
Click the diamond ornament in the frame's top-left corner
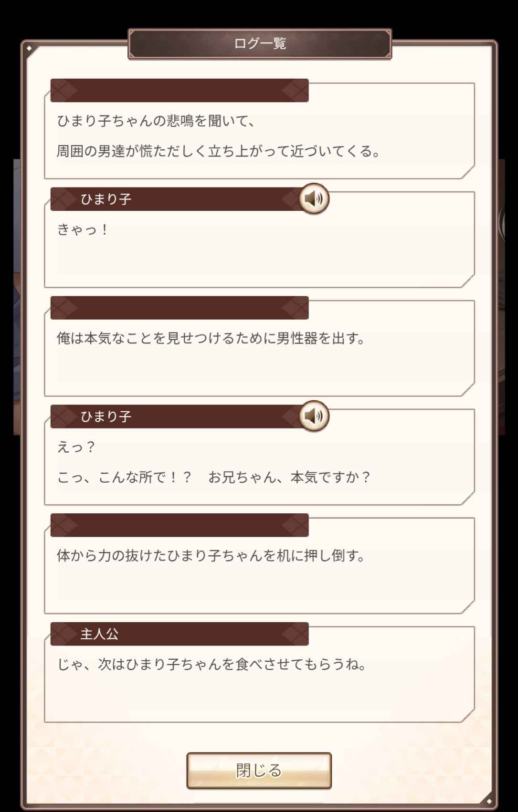[x=29, y=49]
